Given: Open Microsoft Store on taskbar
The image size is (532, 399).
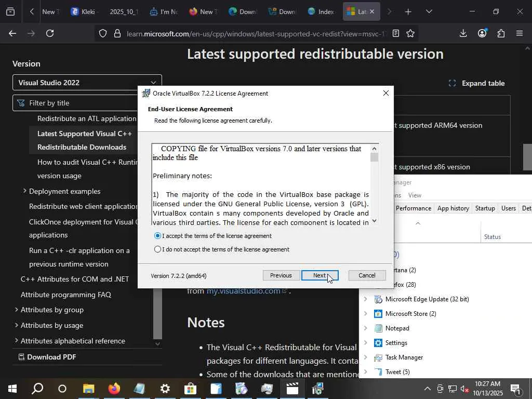Looking at the screenshot, I should pyautogui.click(x=190, y=389).
